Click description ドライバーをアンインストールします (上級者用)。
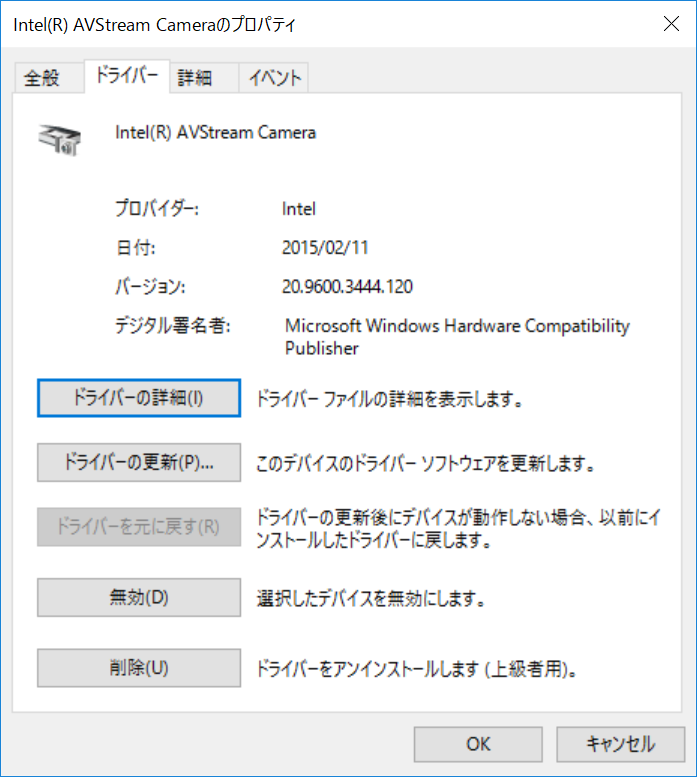 [417, 669]
